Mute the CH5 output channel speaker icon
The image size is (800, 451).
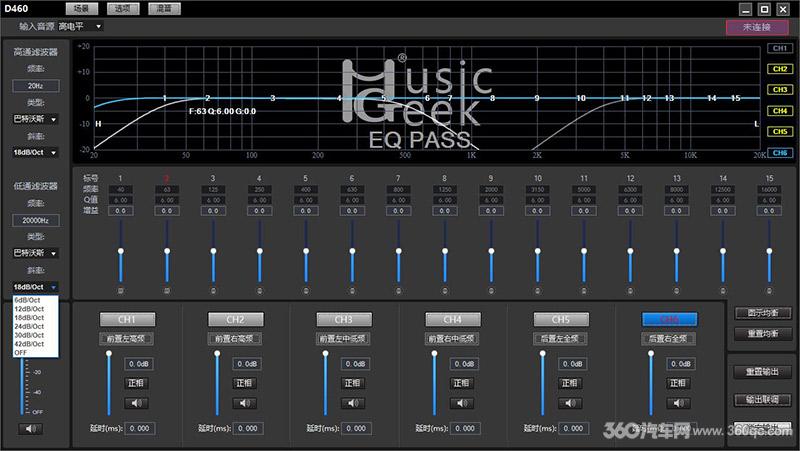[x=570, y=403]
